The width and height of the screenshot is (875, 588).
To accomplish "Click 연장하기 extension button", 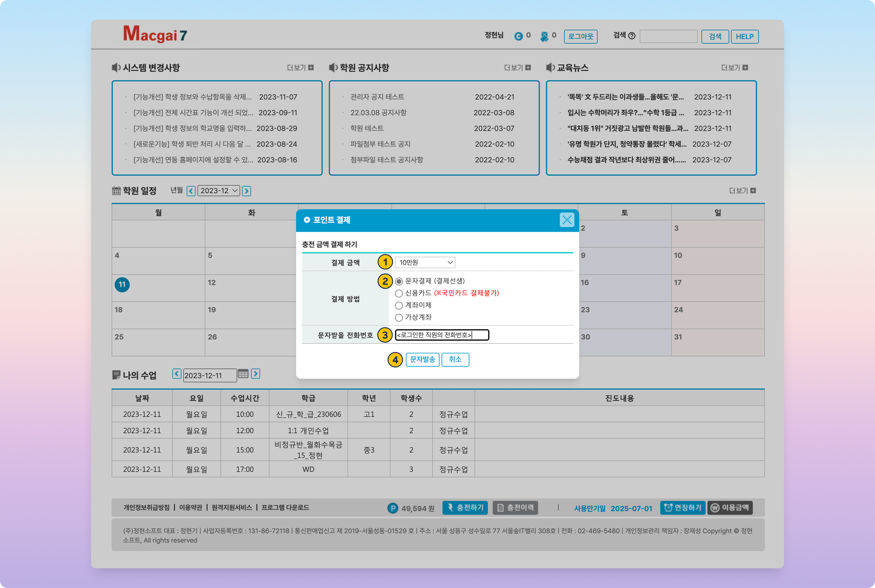I will (682, 508).
